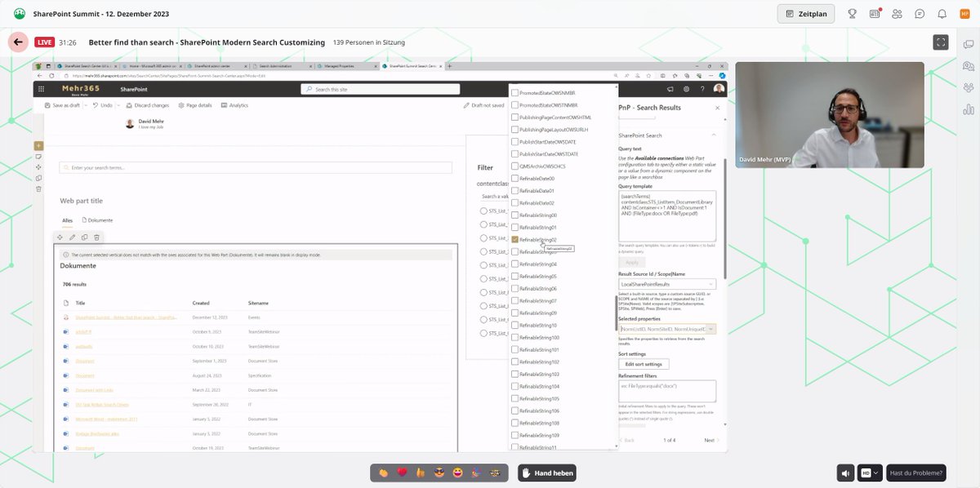
Task: Click Discard changes in command bar
Action: click(147, 105)
